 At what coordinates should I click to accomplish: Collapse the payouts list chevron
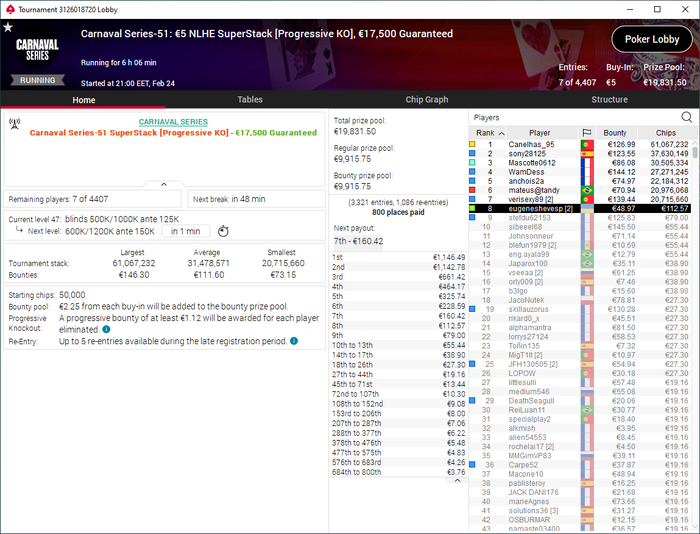[457, 480]
